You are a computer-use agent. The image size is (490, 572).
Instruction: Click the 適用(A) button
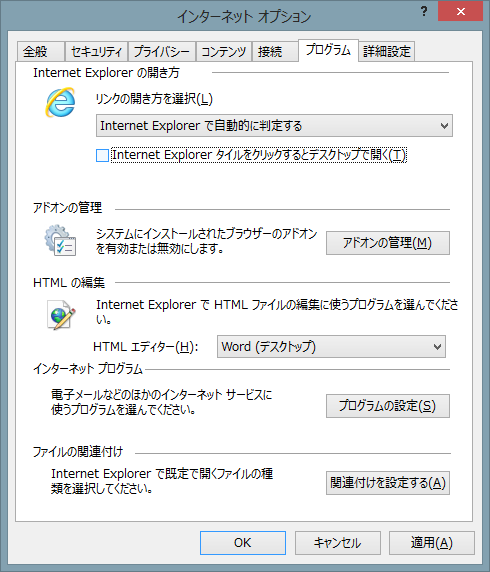pos(432,543)
